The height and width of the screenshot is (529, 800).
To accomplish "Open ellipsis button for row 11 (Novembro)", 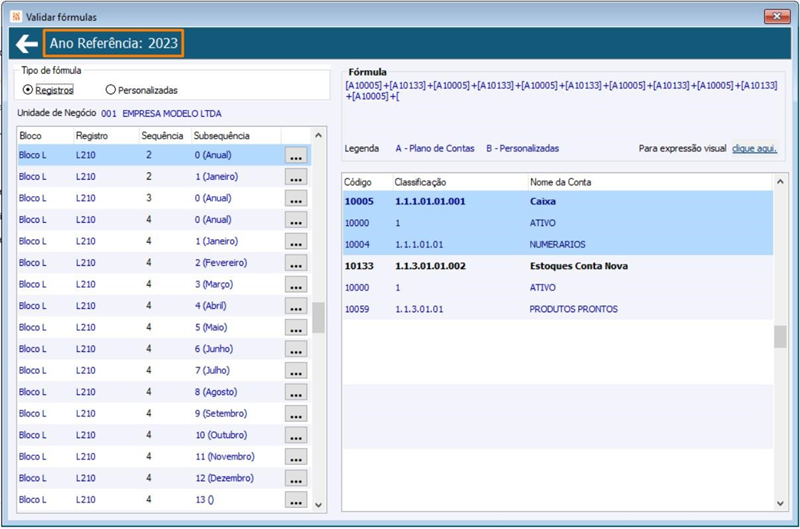I will (x=296, y=457).
